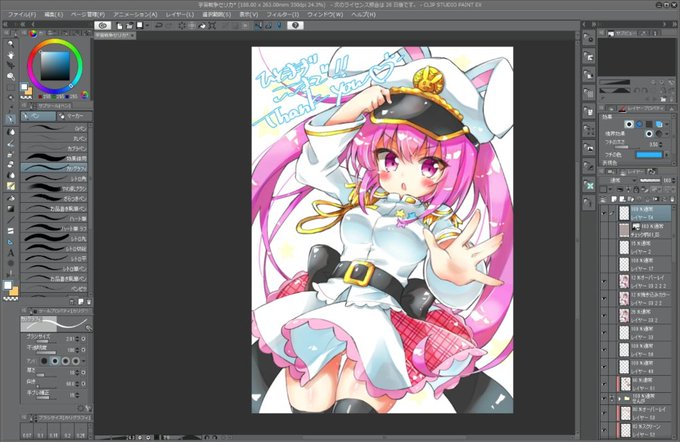Click the blue フチの色 color swatch

click(x=649, y=154)
